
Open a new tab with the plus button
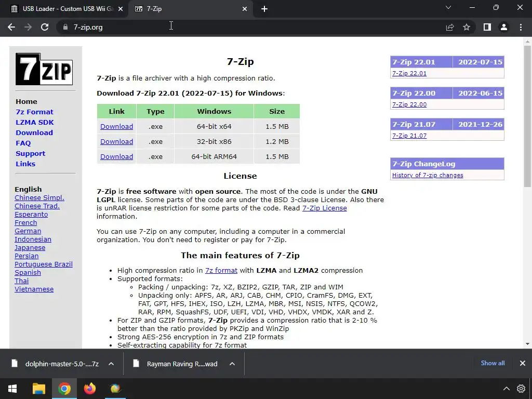pos(264,9)
